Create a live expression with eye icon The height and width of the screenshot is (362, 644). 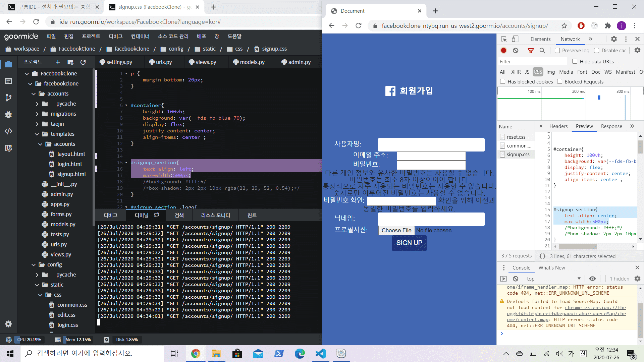[x=593, y=279]
